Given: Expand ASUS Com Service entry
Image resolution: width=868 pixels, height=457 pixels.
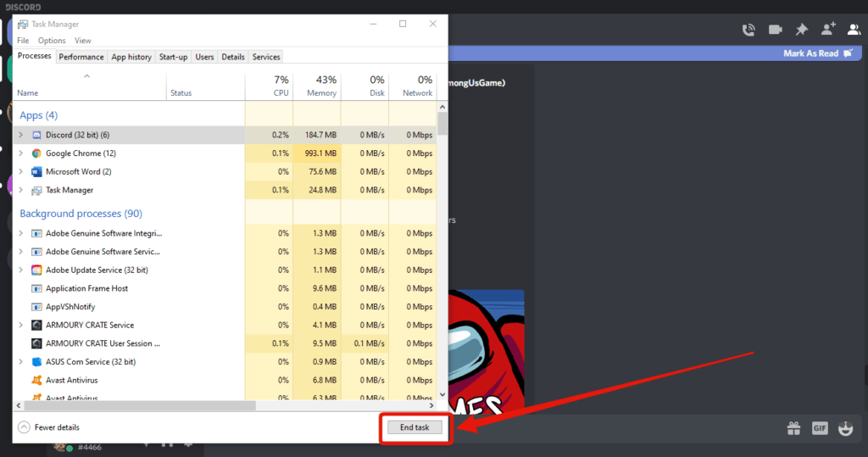Looking at the screenshot, I should (x=21, y=362).
